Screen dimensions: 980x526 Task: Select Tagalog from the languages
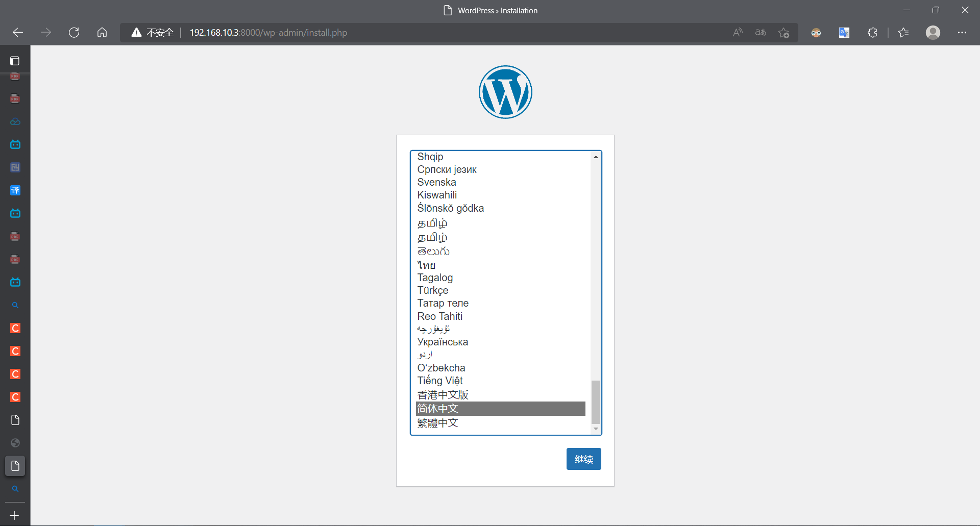point(501,278)
